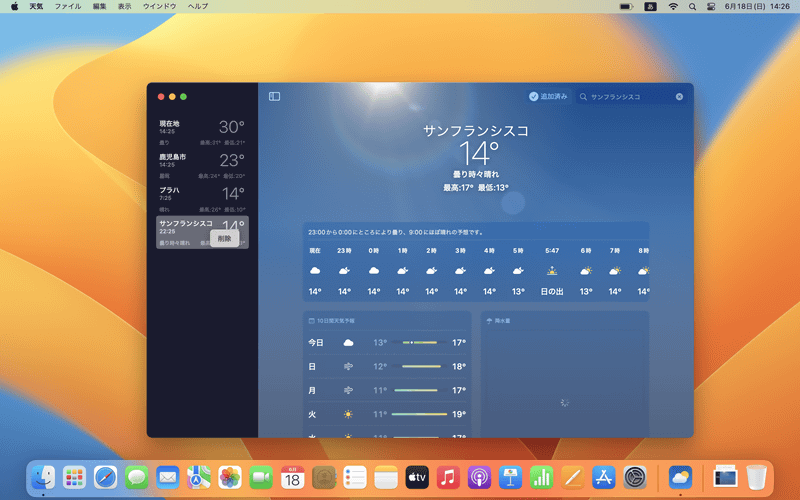The height and width of the screenshot is (500, 800).
Task: Open Maps from the Dock
Action: coord(199,478)
